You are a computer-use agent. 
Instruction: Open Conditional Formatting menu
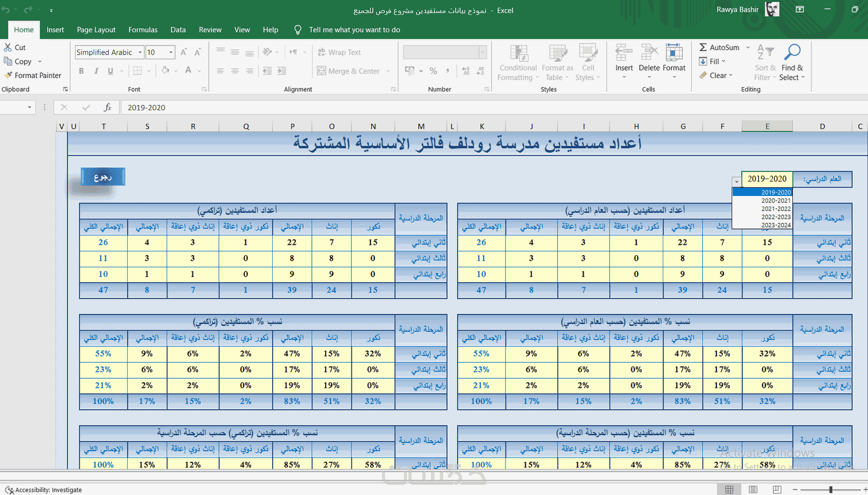coord(518,63)
